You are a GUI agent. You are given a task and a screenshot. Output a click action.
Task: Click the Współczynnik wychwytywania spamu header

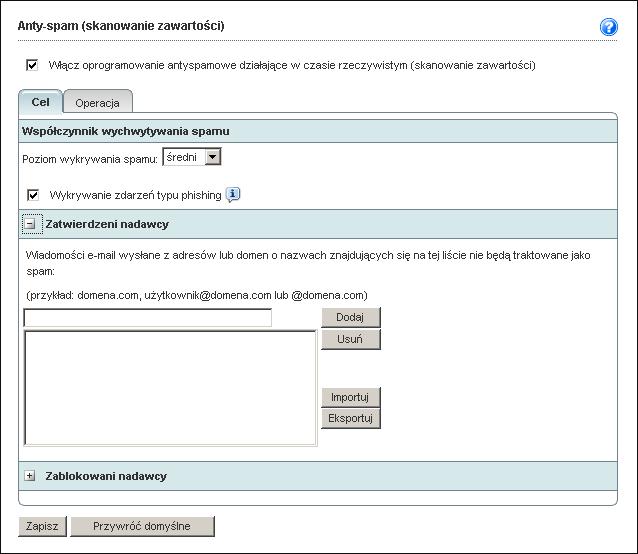click(x=125, y=131)
